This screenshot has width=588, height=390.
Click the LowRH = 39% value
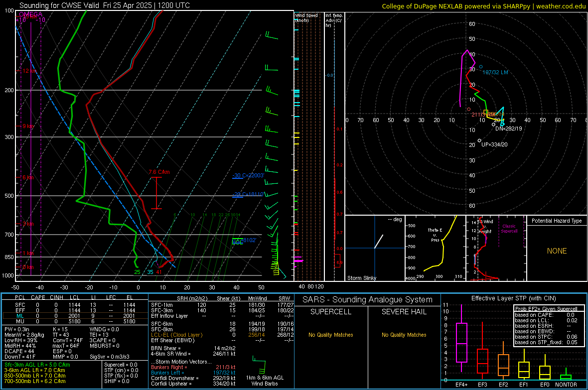[x=20, y=340]
